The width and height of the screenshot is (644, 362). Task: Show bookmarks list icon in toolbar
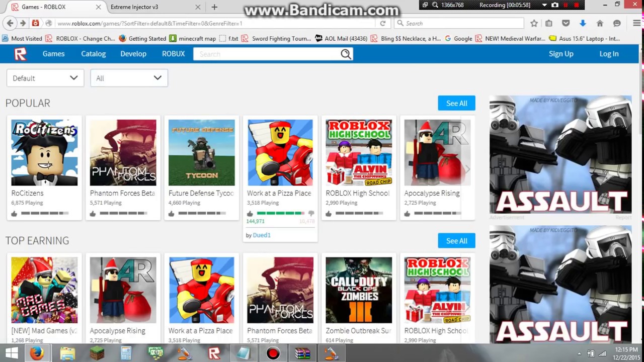point(549,23)
